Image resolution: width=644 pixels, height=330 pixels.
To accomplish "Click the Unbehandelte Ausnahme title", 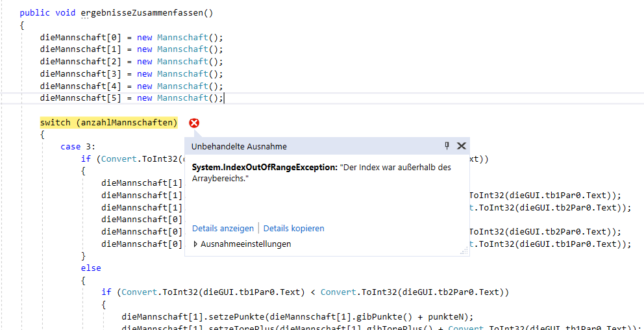I will coord(239,146).
